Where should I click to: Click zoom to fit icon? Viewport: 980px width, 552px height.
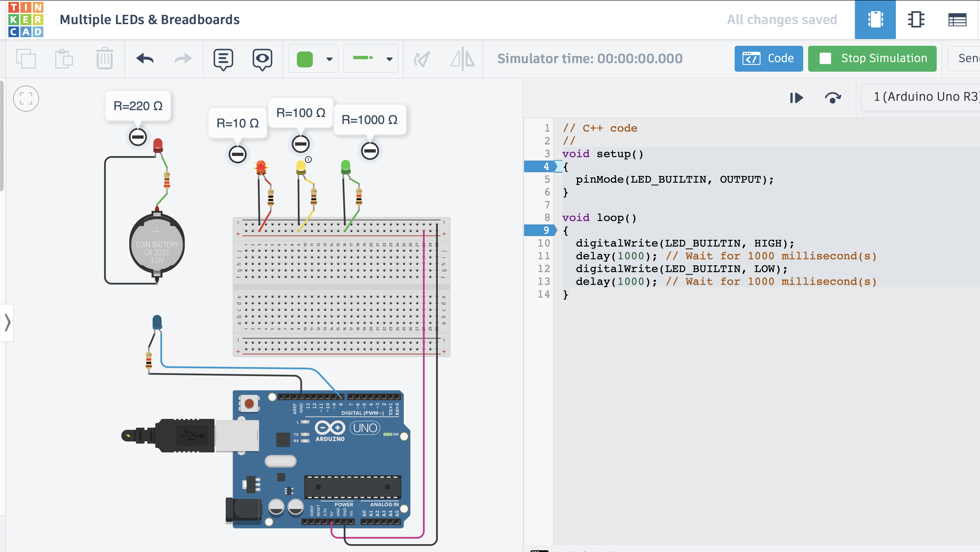click(x=26, y=99)
